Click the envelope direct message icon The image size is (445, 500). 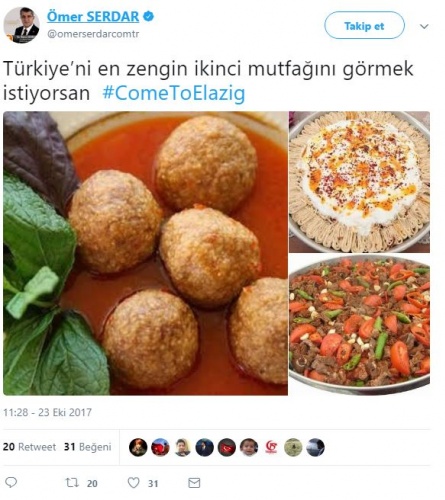point(194,483)
